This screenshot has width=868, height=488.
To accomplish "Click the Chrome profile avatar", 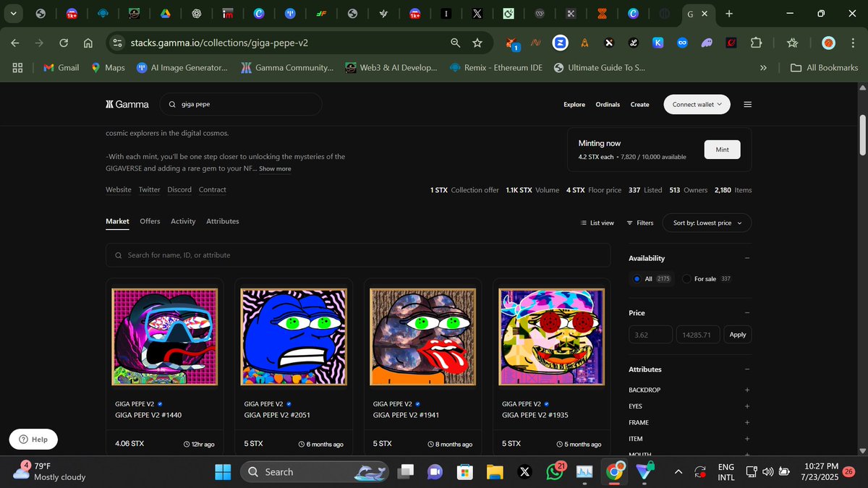I will pos(829,43).
